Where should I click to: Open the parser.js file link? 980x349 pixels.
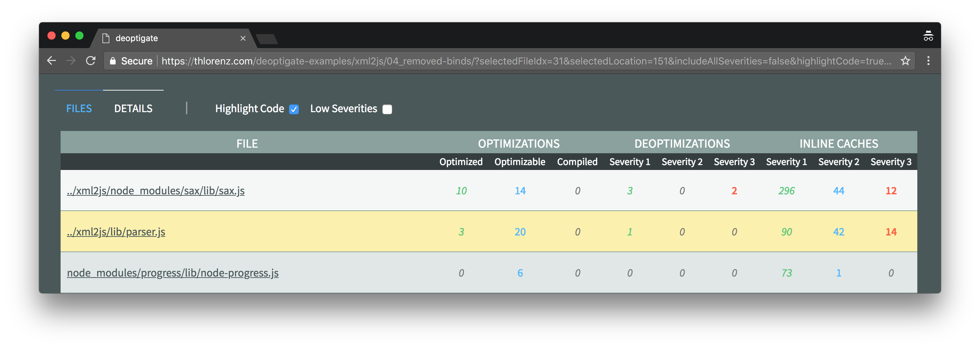coord(116,231)
